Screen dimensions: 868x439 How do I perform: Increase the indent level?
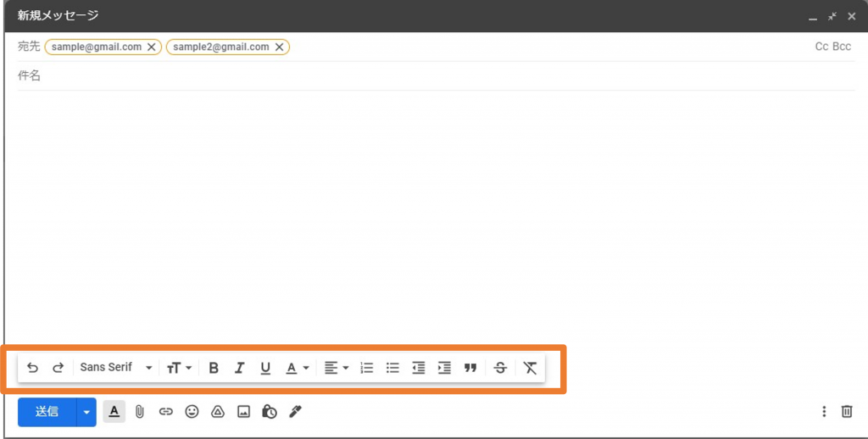pos(444,368)
